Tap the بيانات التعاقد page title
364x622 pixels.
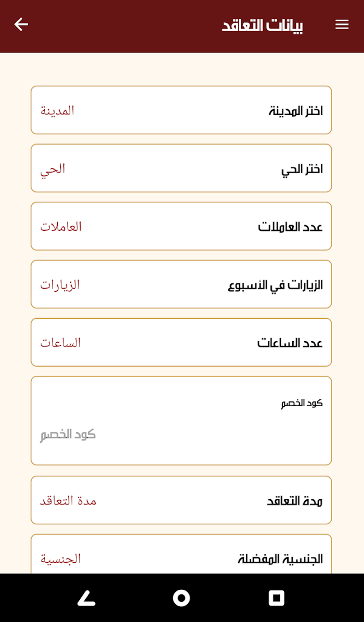(x=263, y=25)
